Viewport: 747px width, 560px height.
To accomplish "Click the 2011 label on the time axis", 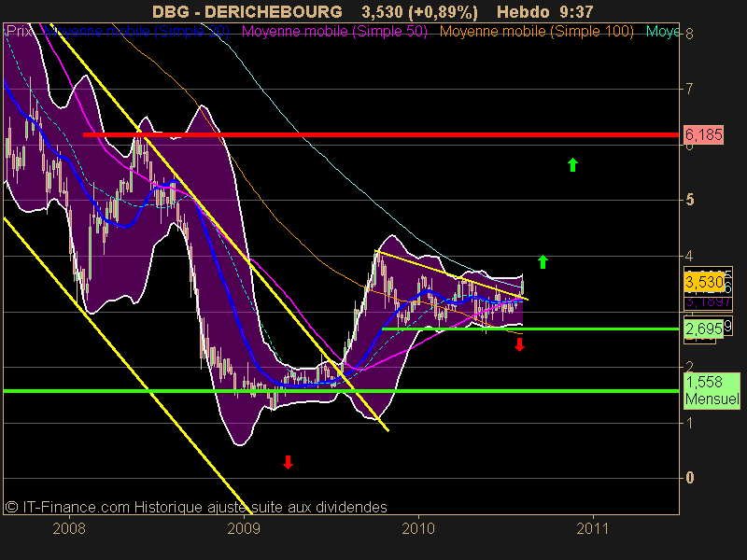I will [x=593, y=528].
